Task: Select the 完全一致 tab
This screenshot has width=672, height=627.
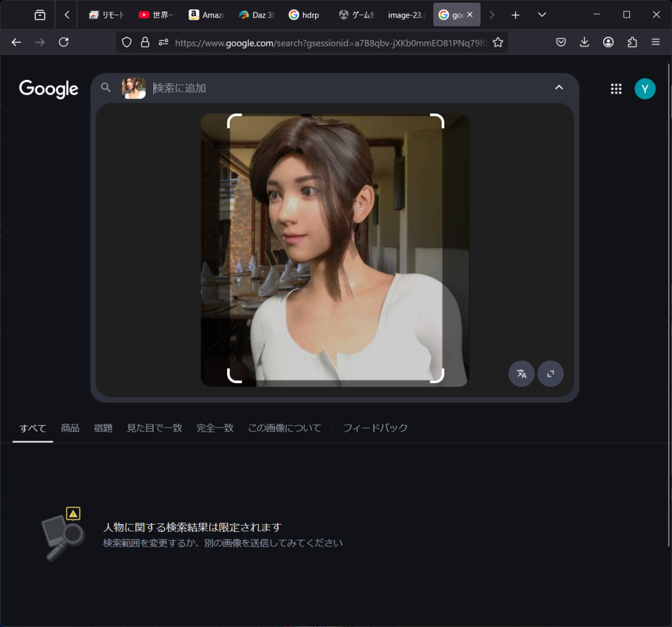Action: point(215,428)
